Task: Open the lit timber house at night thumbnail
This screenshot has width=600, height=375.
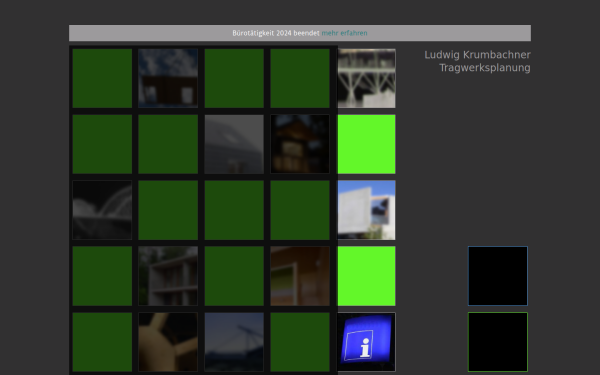Action: pyautogui.click(x=300, y=144)
